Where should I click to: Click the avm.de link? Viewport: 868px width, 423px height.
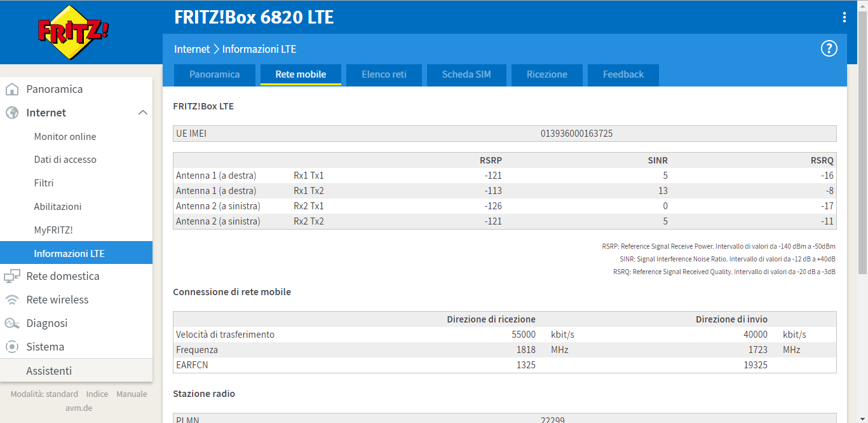(x=78, y=408)
